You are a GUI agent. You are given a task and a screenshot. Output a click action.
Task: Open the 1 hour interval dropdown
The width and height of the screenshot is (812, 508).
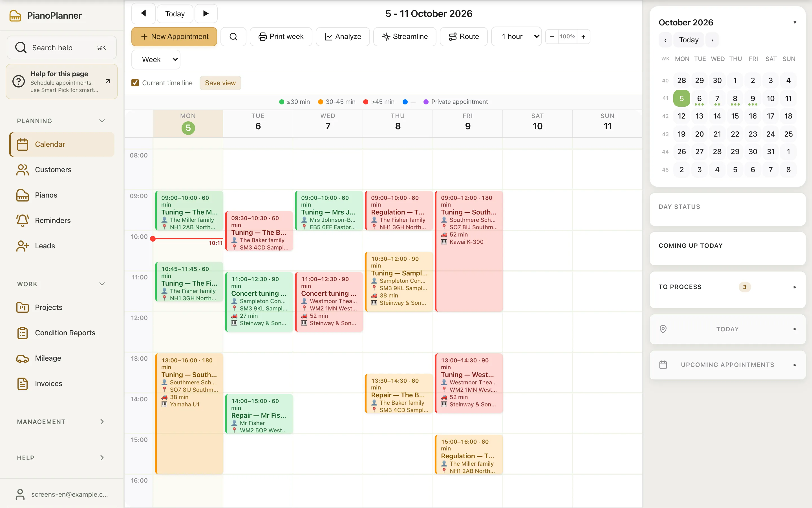coord(517,36)
